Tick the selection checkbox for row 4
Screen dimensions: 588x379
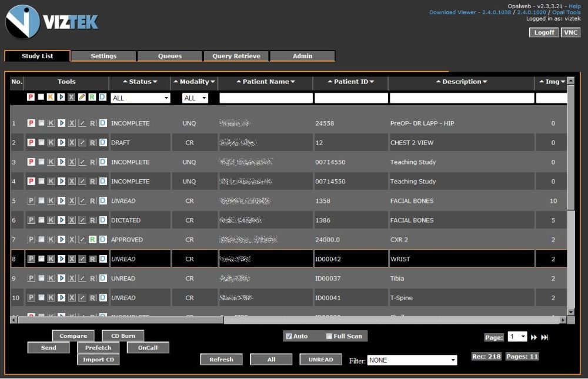(41, 182)
